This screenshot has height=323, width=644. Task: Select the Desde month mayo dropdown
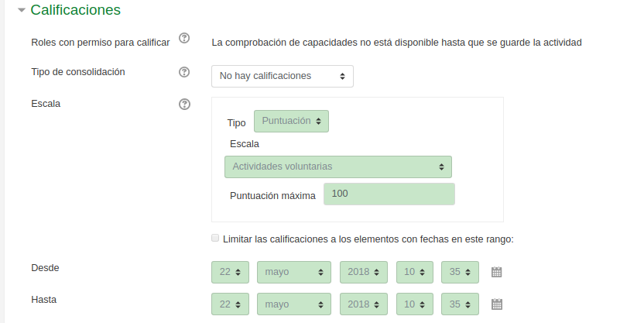coord(293,272)
